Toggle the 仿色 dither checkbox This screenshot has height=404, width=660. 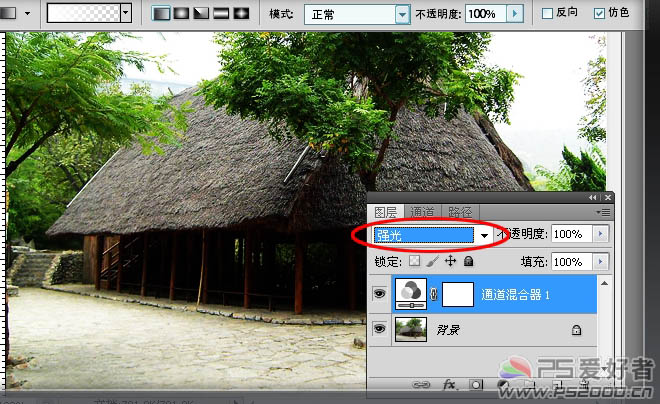coord(599,14)
